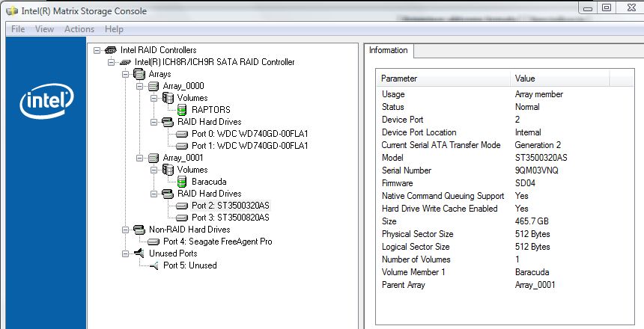The image size is (644, 329).
Task: Click the green Baracuda volume icon
Action: (182, 182)
